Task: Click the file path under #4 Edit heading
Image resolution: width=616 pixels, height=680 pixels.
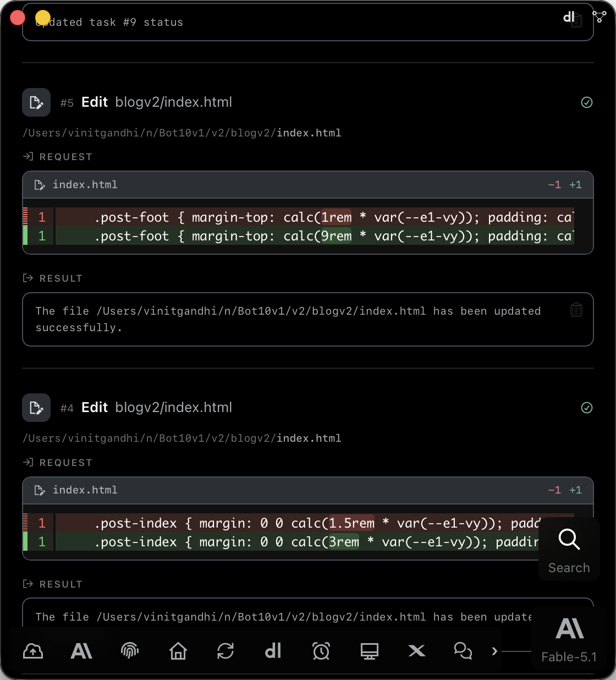Action: [182, 438]
